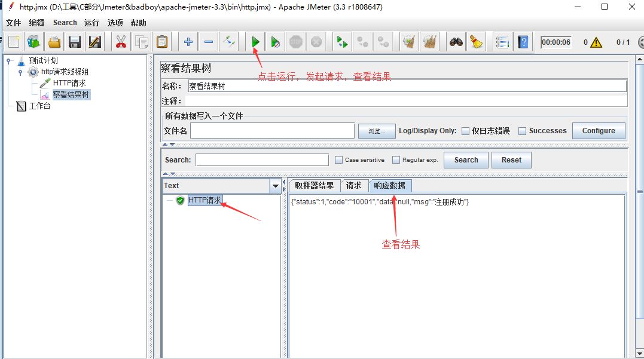Click the Copy icon in the toolbar
Screen dimensions: 644x359
(x=141, y=42)
